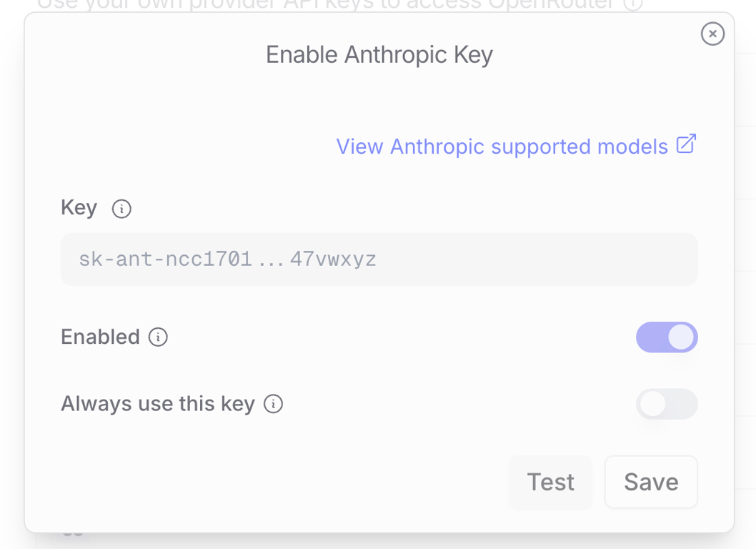Open View Anthropic supported models link
The image size is (756, 549).
(x=502, y=147)
